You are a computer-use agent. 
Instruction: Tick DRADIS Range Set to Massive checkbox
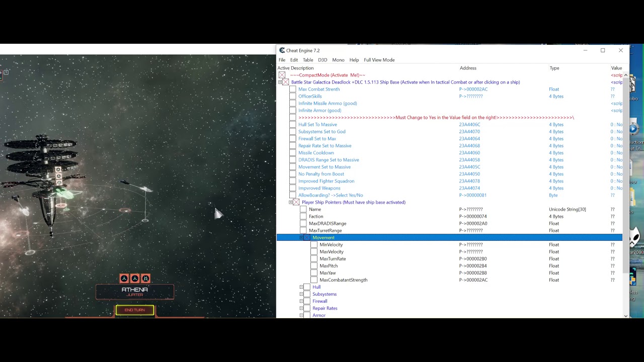293,159
